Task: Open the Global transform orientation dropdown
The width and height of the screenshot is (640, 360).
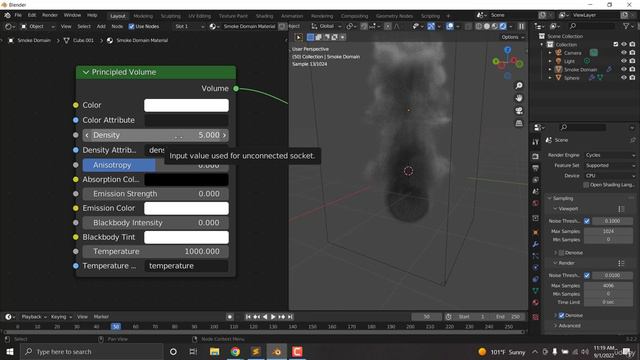Action: pos(327,26)
